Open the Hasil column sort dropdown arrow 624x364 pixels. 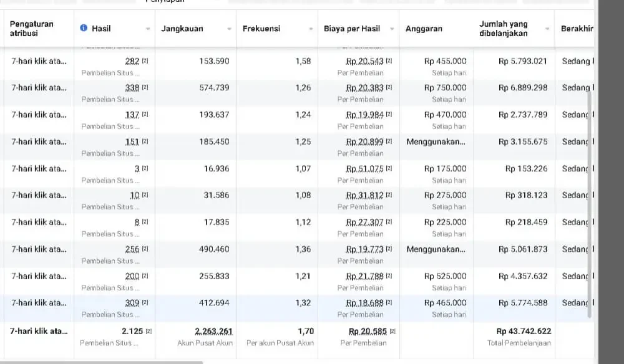(x=148, y=29)
